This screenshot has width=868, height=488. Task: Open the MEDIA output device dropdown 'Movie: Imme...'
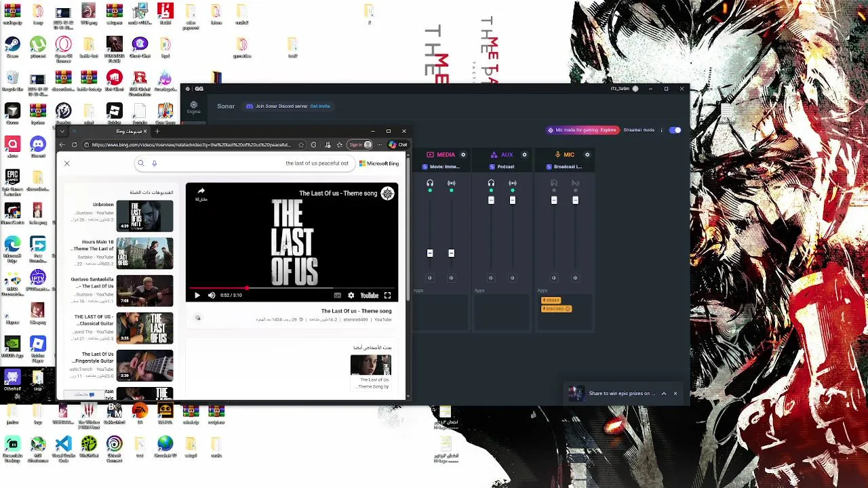coord(441,167)
